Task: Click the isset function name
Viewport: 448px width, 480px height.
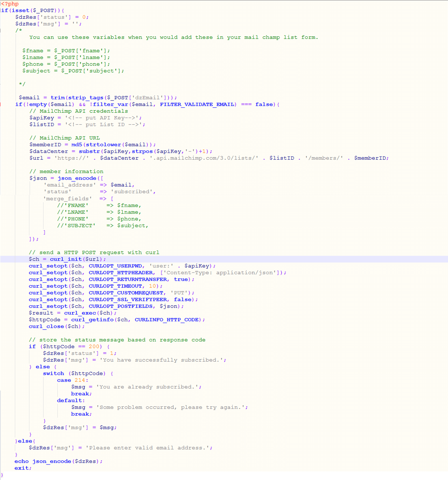Action: tap(21, 10)
